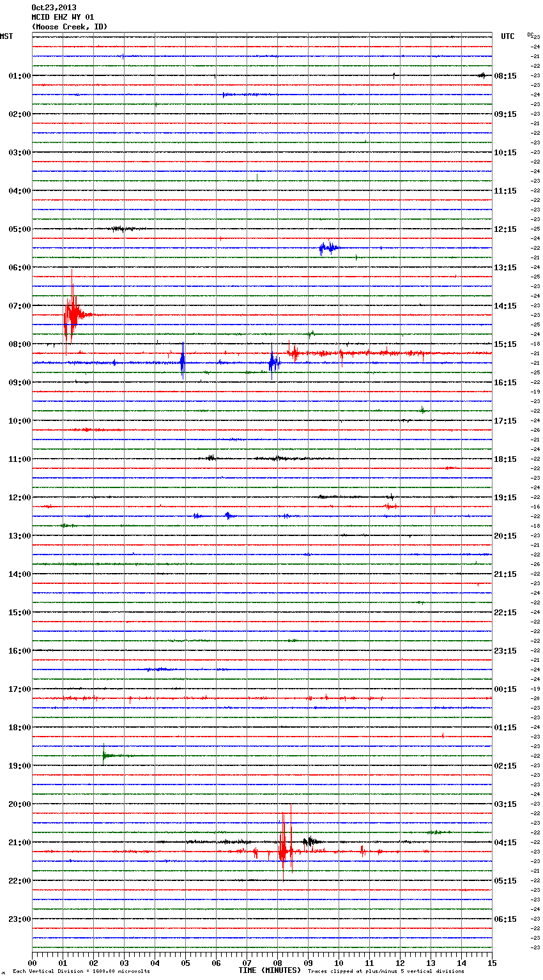
Task: Click the 09:15 UTC row label
Action: (x=505, y=114)
